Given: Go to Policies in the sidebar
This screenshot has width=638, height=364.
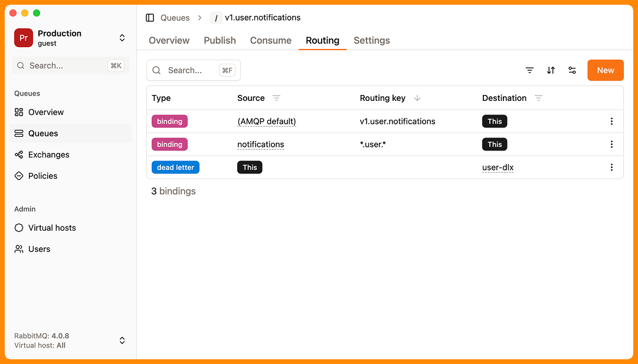Looking at the screenshot, I should pos(70,176).
